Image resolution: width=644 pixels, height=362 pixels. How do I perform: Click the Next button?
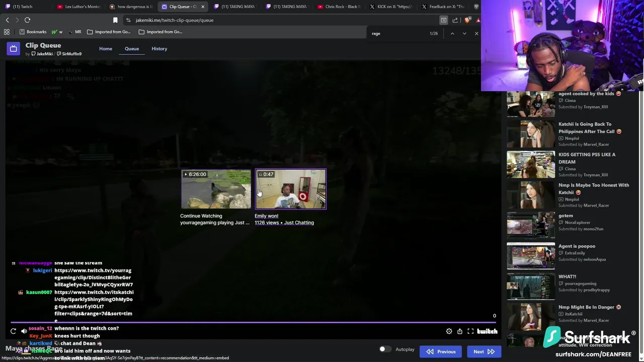[484, 351]
